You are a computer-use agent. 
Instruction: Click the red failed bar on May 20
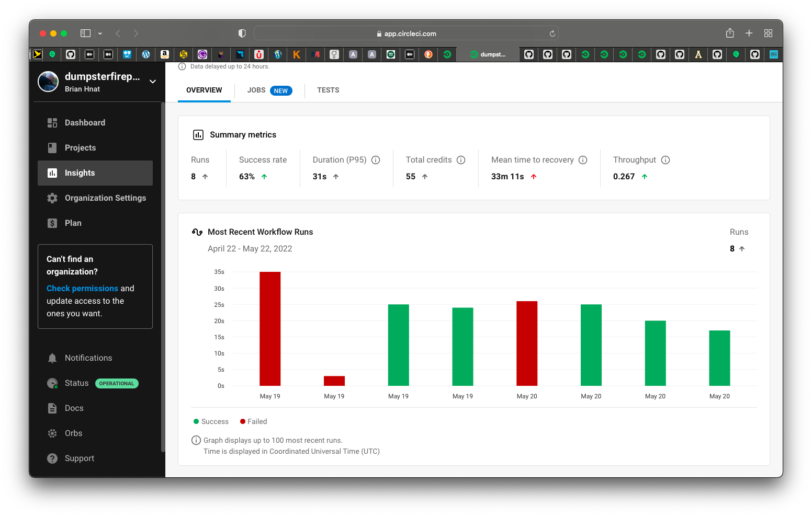pyautogui.click(x=527, y=343)
